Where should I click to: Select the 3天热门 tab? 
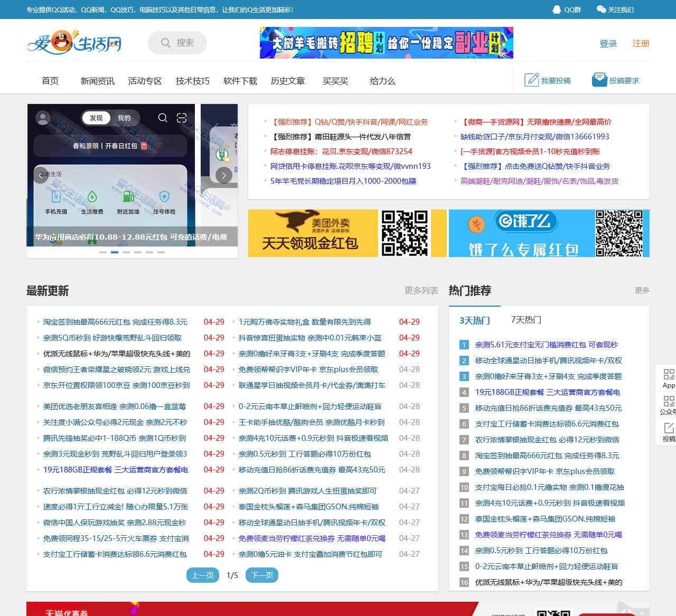pos(474,320)
